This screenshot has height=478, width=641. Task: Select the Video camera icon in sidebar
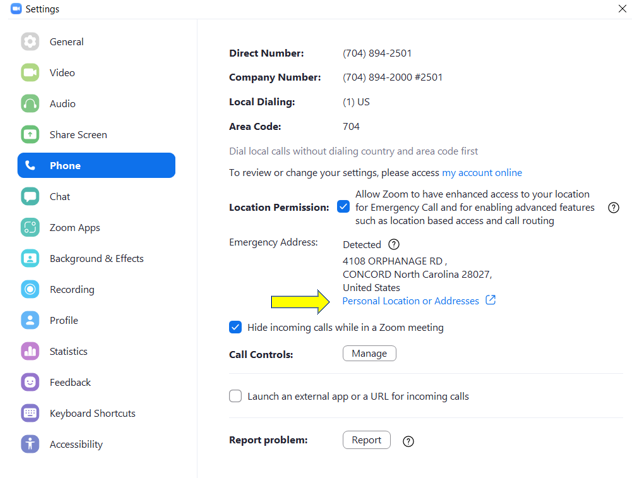click(30, 73)
